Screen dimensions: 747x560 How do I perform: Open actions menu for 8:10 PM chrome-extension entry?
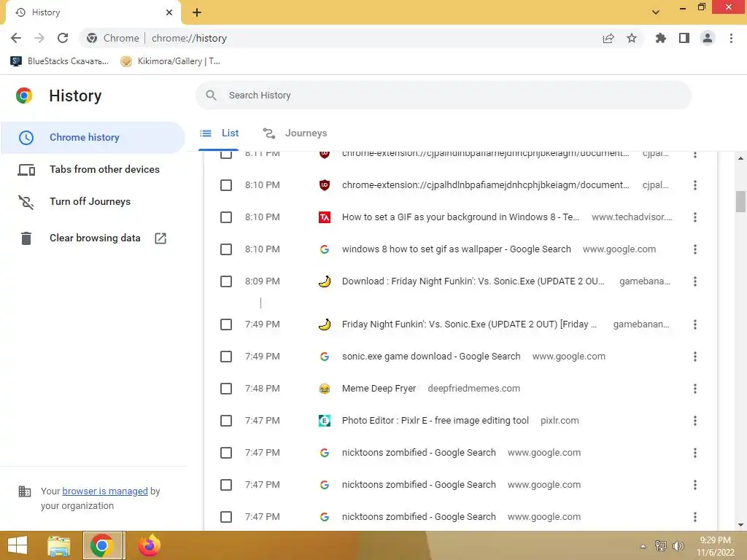[x=695, y=185]
